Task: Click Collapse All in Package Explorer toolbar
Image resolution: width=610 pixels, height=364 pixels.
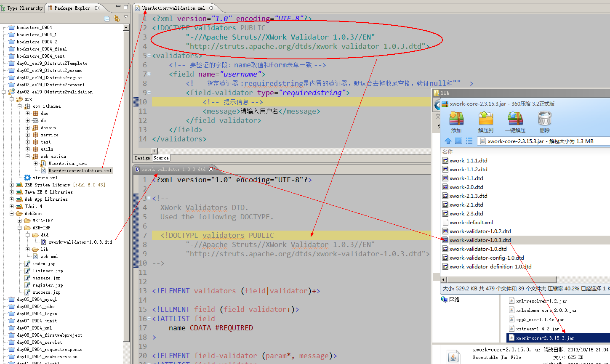Action: point(107,19)
